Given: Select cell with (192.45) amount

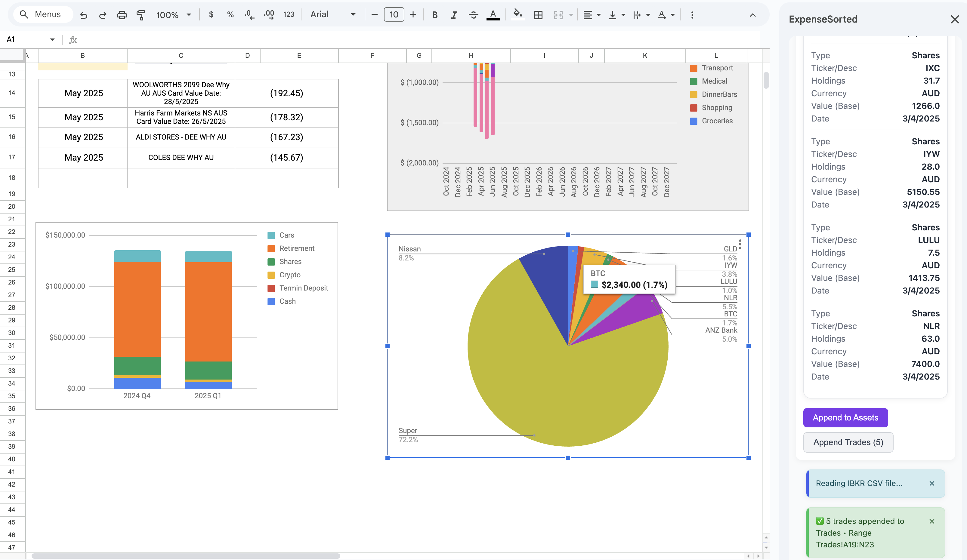Looking at the screenshot, I should (287, 93).
